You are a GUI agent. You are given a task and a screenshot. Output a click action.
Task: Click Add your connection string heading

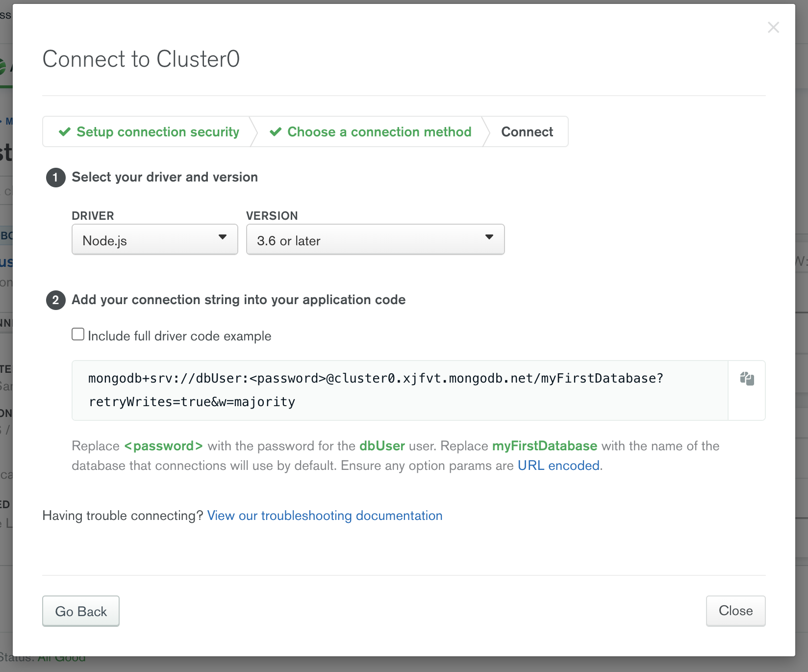click(239, 300)
